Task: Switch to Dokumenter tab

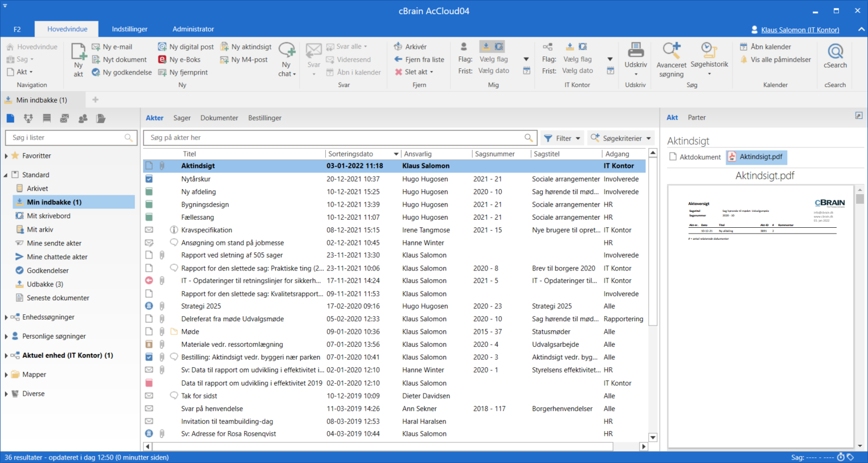Action: [219, 118]
